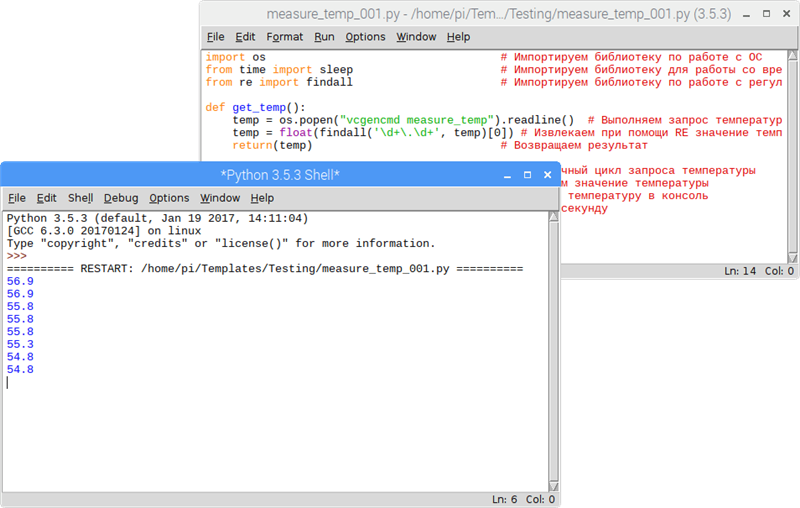Open the Format menu in the editor
Image resolution: width=800 pixels, height=508 pixels.
(284, 37)
